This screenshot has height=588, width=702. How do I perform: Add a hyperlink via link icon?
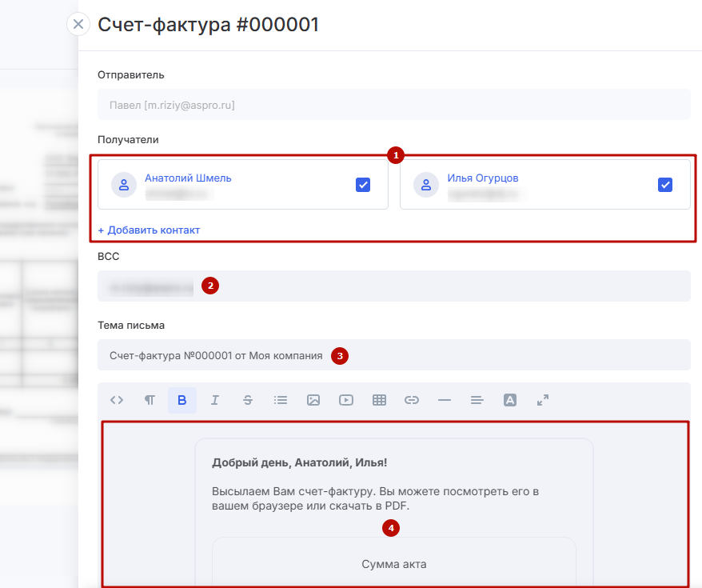coord(412,400)
